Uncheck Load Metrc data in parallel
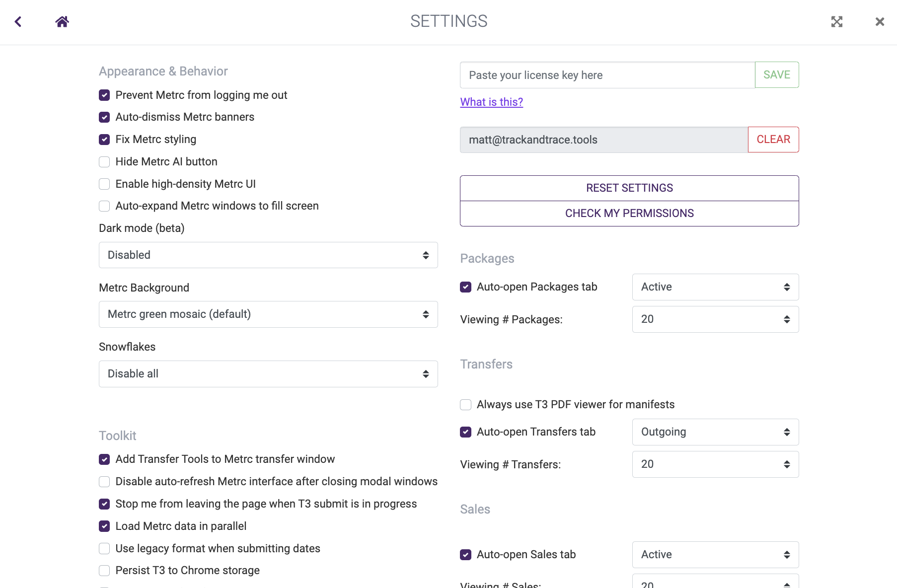 tap(104, 526)
